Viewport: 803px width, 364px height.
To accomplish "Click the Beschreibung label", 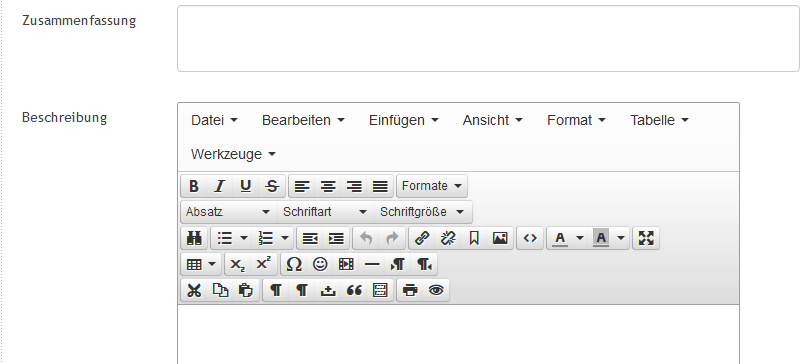I will tap(65, 117).
